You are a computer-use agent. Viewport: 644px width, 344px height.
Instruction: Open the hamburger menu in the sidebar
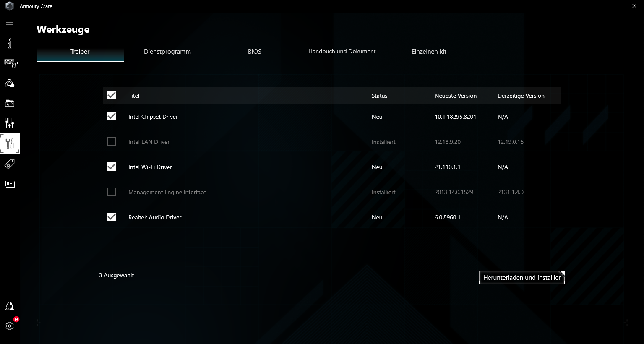[x=10, y=23]
